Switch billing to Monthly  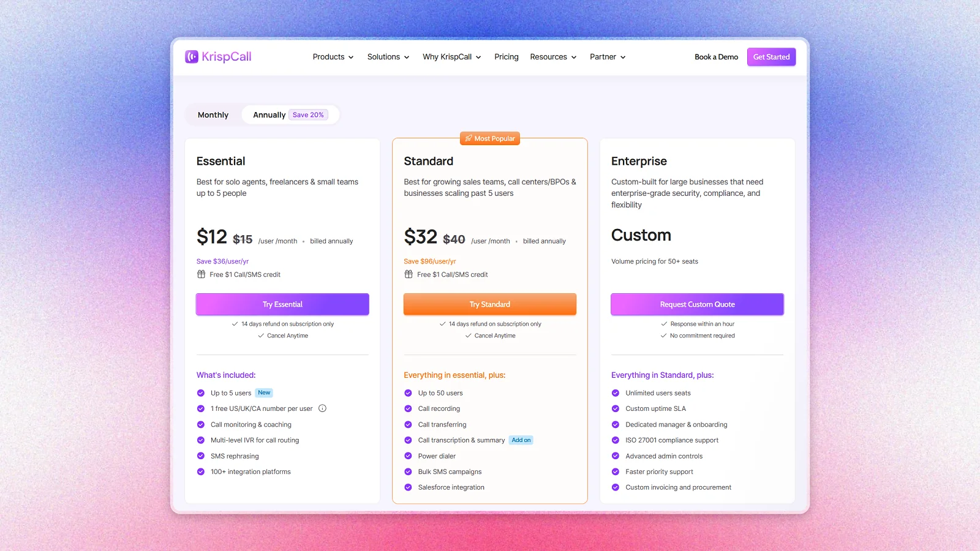(x=213, y=115)
